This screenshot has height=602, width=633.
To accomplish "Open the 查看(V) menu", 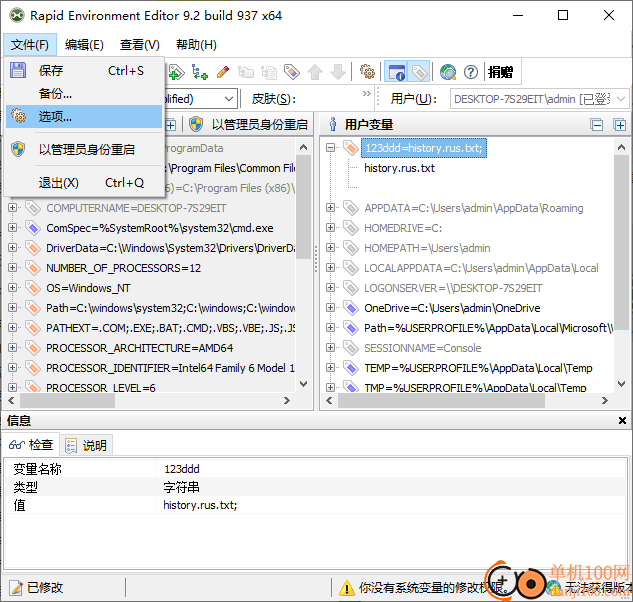I will tap(139, 44).
